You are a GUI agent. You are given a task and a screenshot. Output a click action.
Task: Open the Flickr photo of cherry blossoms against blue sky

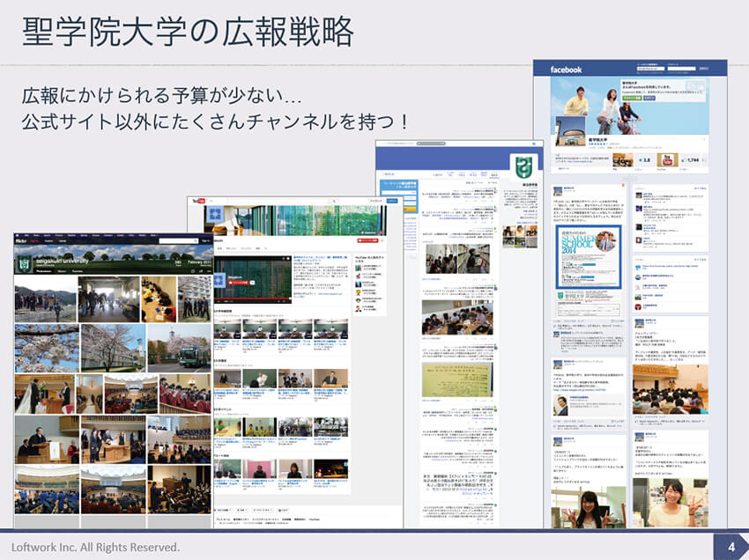(47, 348)
